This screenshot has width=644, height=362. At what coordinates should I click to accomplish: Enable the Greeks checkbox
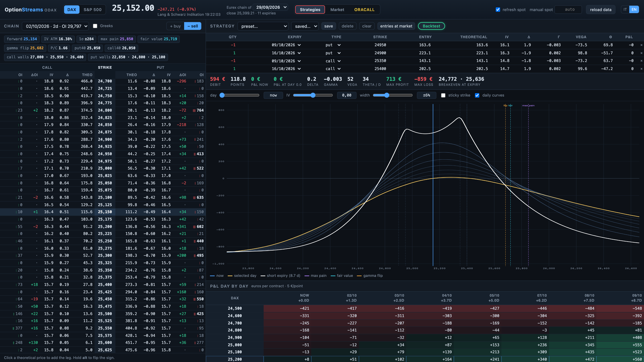click(95, 26)
